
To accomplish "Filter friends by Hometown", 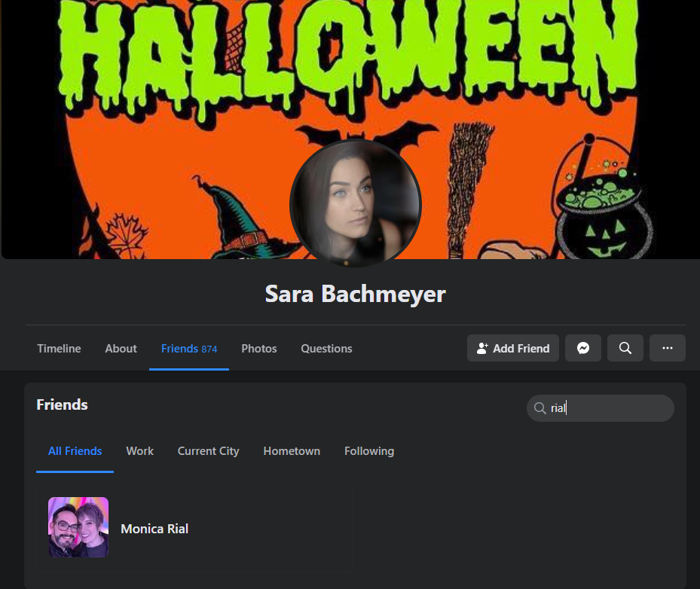I will click(292, 451).
